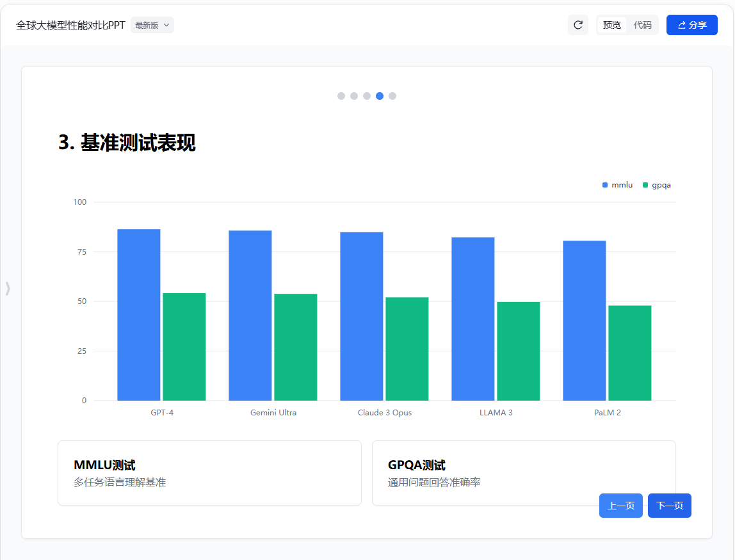Click the GPT-4 blue mmlu bar
Screen dimensions: 735x560
(x=139, y=314)
